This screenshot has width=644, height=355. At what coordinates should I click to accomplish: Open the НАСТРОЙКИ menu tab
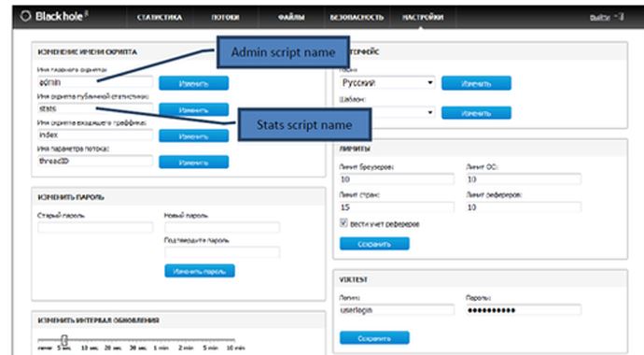[423, 17]
